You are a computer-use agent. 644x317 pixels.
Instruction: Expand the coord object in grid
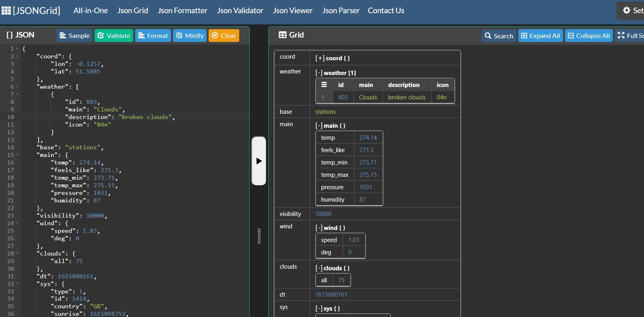click(x=319, y=58)
